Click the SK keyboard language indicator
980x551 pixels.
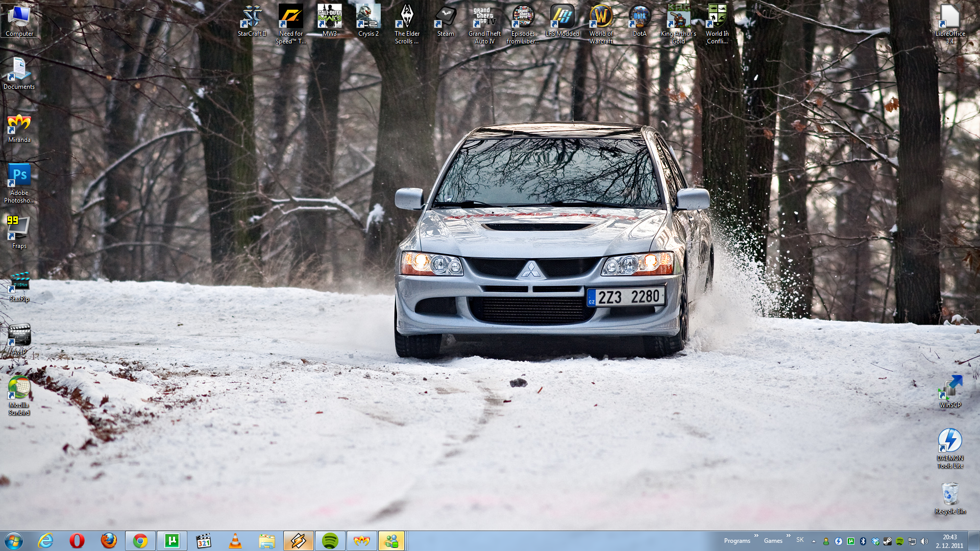point(800,540)
